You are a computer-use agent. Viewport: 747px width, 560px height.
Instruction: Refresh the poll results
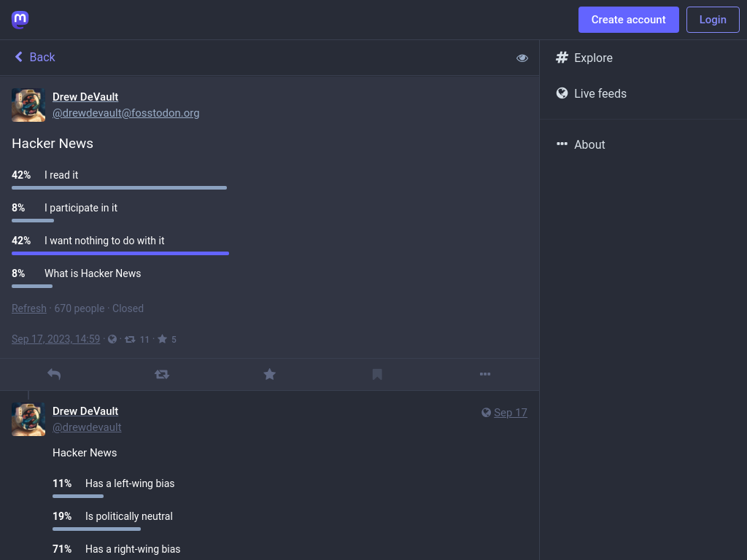[x=29, y=308]
